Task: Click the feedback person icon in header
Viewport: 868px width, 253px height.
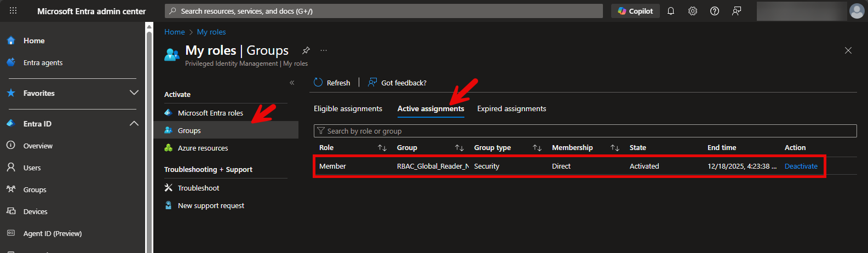Action: [x=737, y=11]
